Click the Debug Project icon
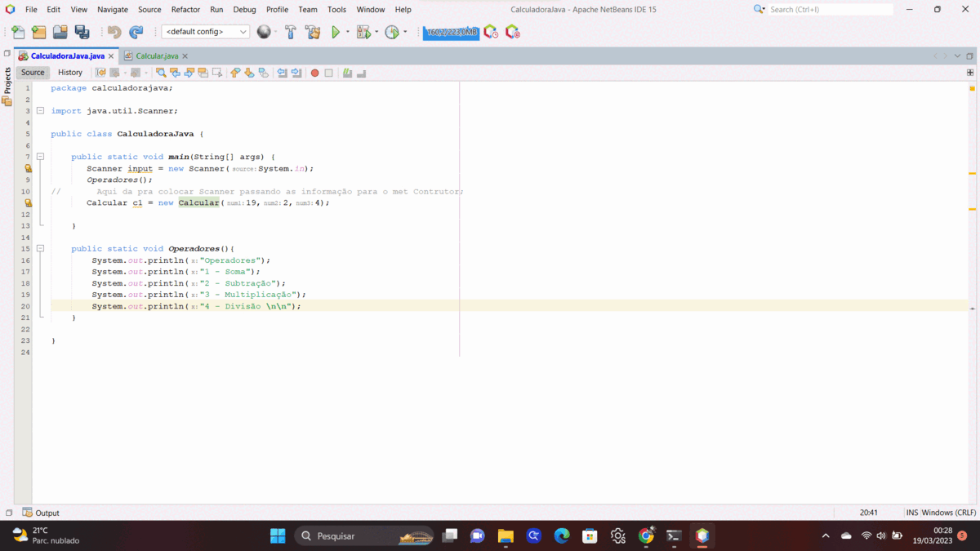The height and width of the screenshot is (551, 980). pos(364,32)
